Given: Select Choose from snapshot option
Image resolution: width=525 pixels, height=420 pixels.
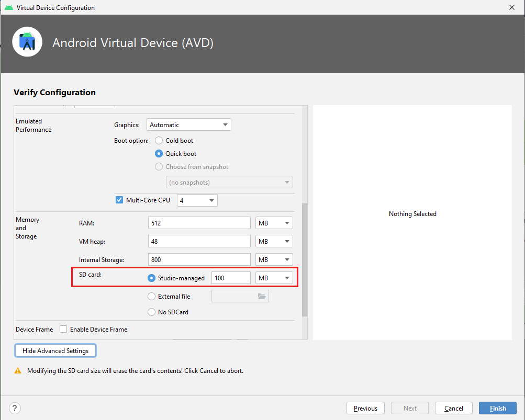Looking at the screenshot, I should [159, 167].
